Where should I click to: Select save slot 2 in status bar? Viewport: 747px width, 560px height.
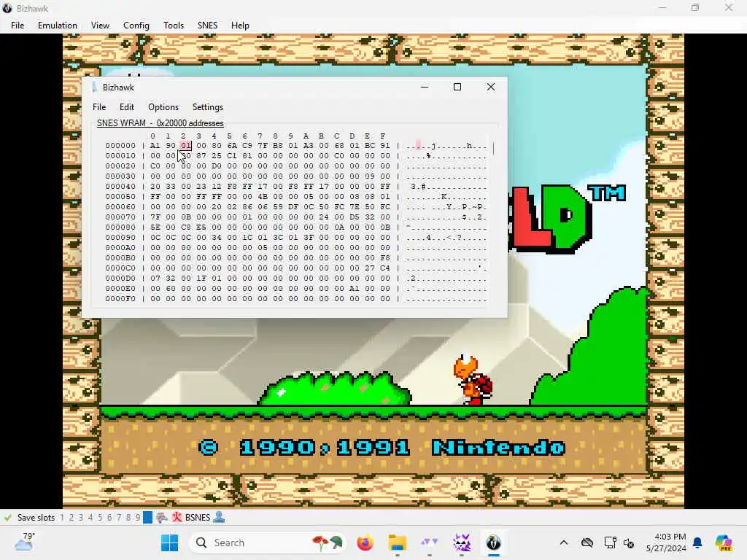tap(71, 518)
